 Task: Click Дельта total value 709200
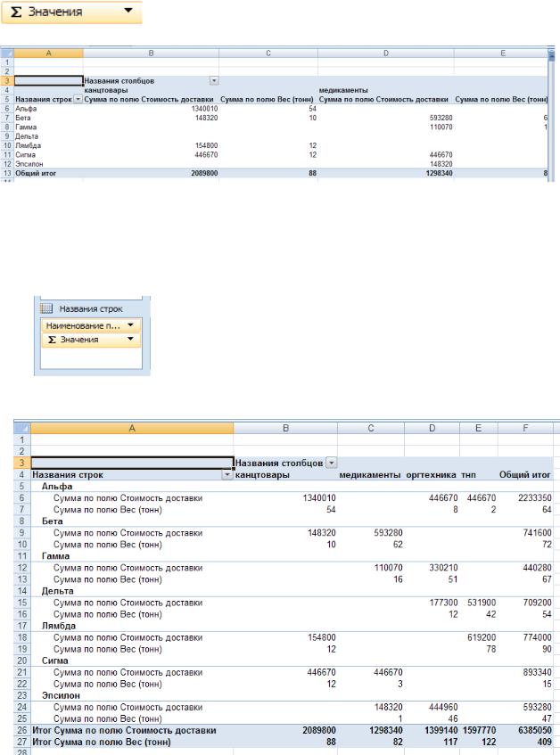(538, 603)
